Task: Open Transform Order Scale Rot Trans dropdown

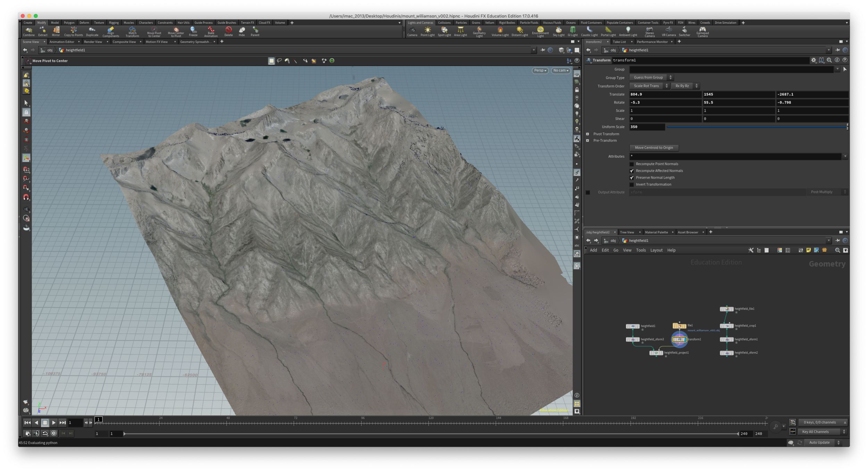Action: 649,86
